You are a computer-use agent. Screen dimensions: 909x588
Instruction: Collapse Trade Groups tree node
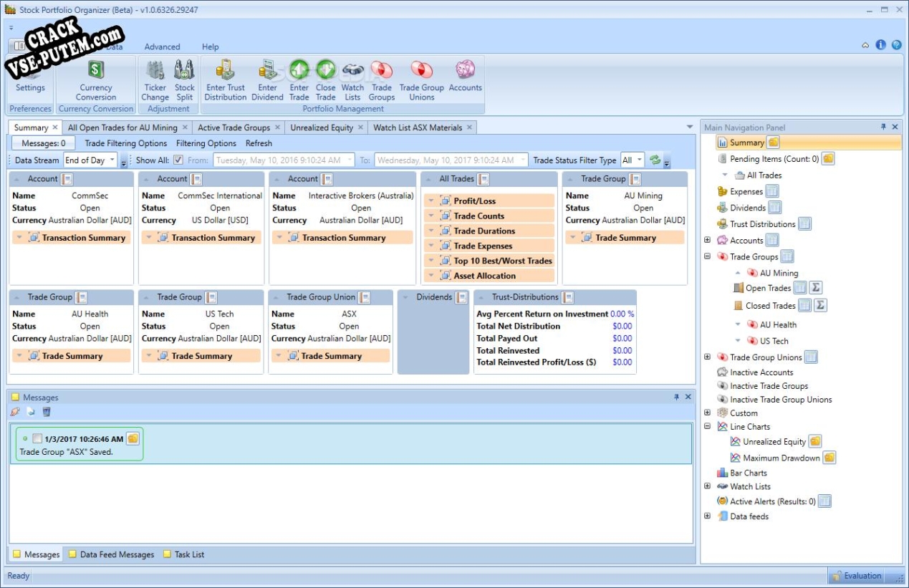click(708, 256)
